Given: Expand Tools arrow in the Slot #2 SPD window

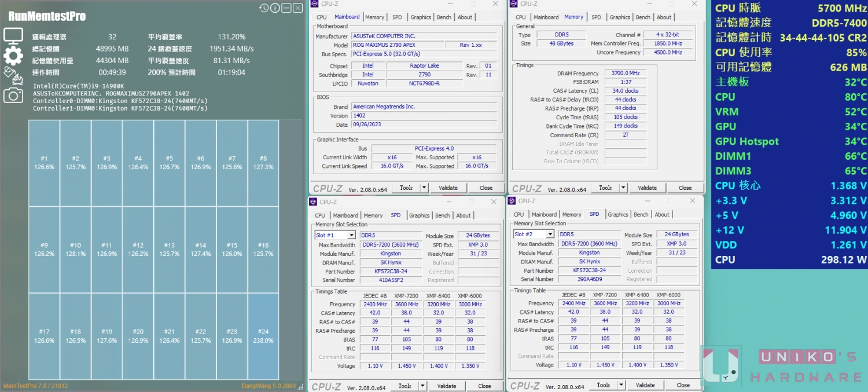Looking at the screenshot, I should click(621, 385).
